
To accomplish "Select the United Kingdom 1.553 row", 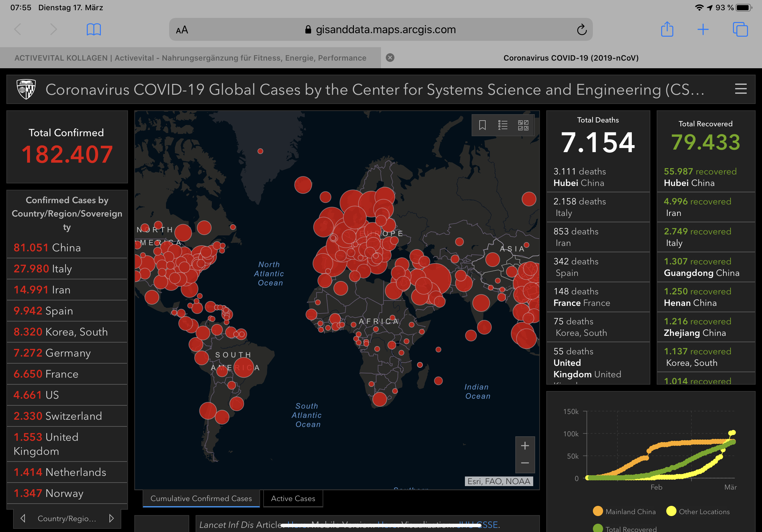I will (x=67, y=444).
